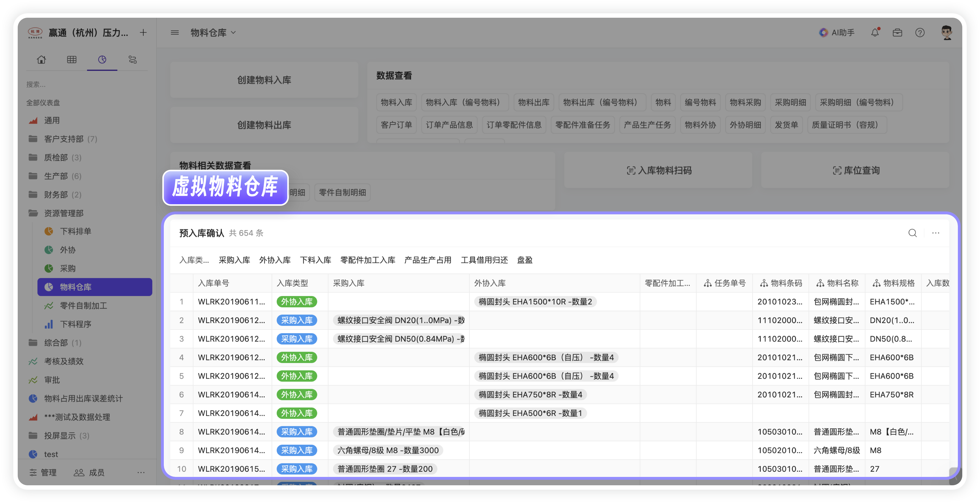Open the AI助手 assistant

836,33
